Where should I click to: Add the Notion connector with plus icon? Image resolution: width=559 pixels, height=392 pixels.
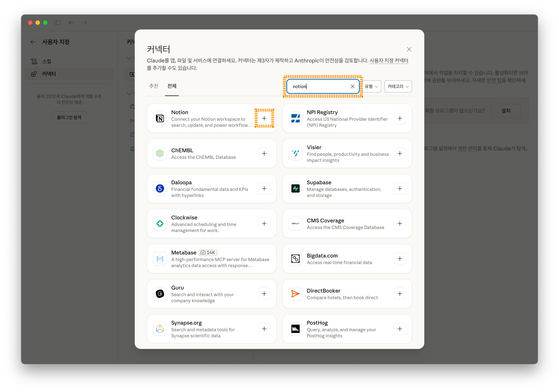click(x=264, y=118)
